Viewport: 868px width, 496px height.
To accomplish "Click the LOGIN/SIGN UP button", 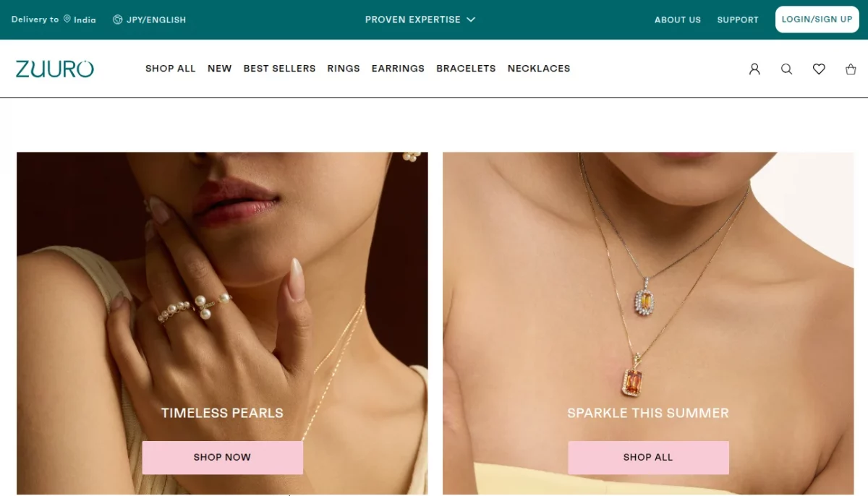I will click(x=817, y=20).
